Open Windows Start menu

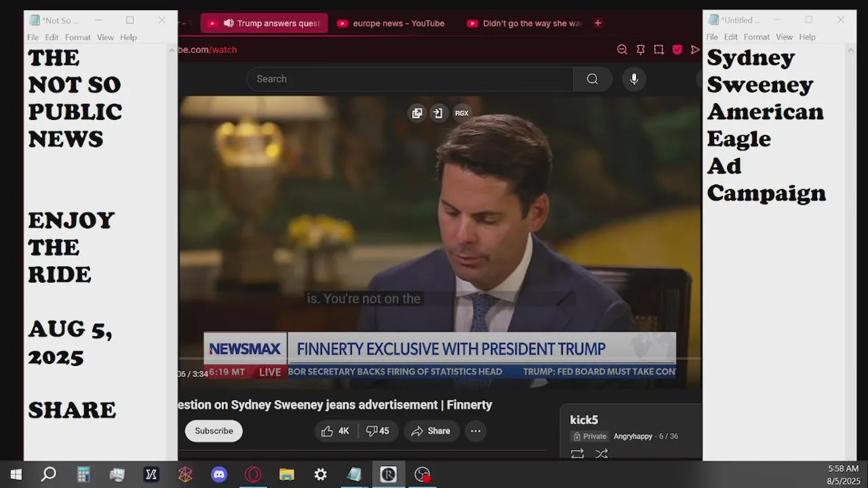(x=16, y=474)
